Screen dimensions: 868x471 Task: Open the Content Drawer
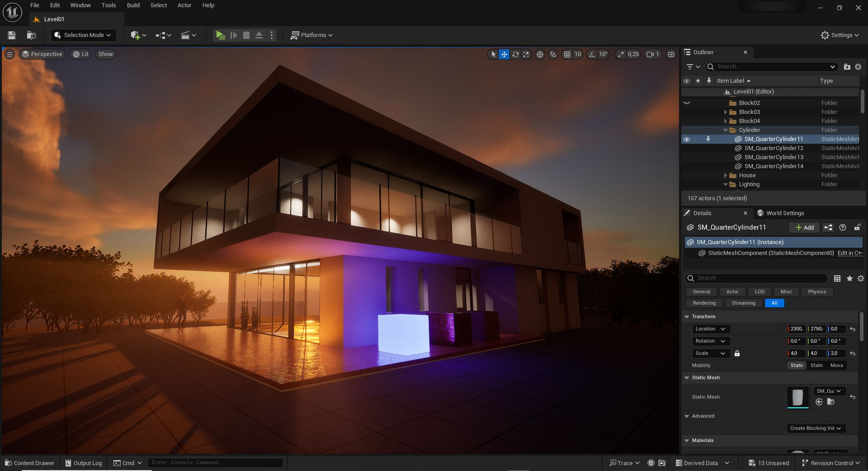pyautogui.click(x=30, y=463)
